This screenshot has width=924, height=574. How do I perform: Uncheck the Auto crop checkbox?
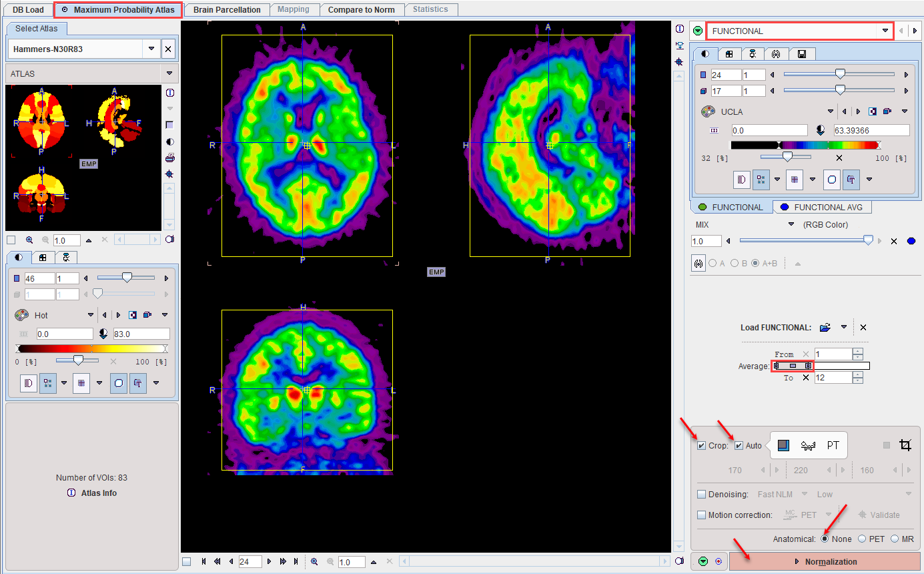coord(739,446)
